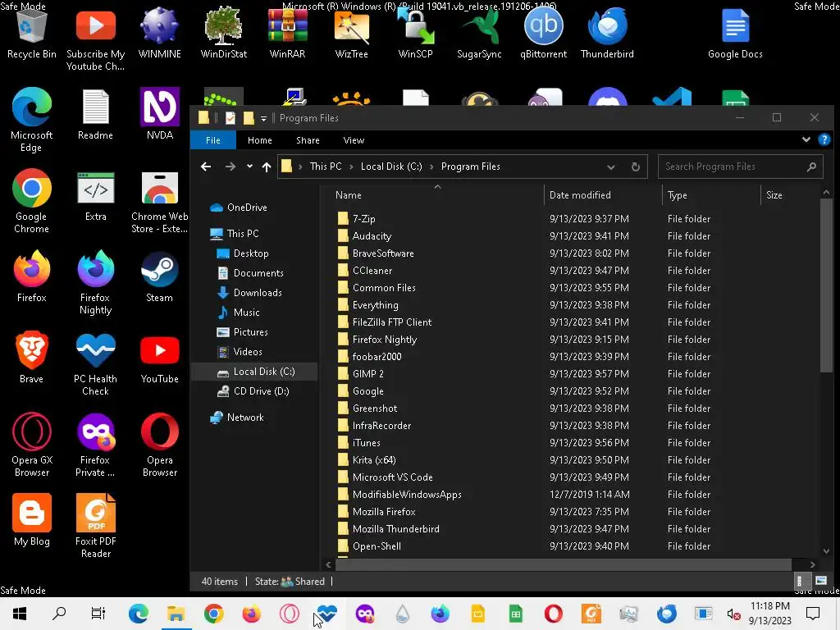
Task: Switch to the Home ribbon tab
Action: (260, 139)
